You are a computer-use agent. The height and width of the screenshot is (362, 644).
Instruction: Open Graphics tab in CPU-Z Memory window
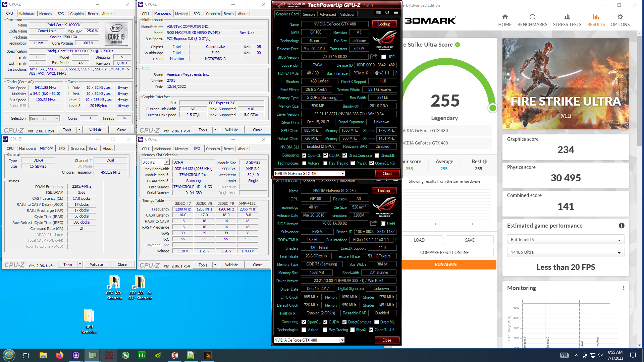coord(78,148)
